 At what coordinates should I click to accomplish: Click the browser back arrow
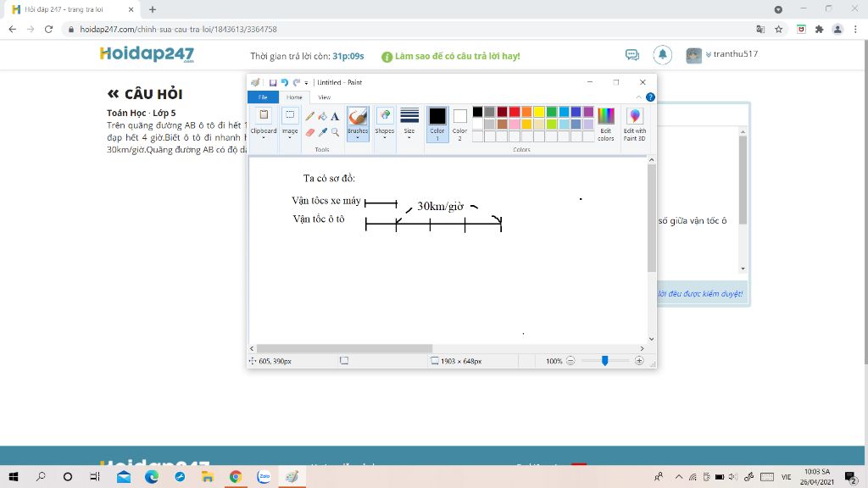(13, 30)
